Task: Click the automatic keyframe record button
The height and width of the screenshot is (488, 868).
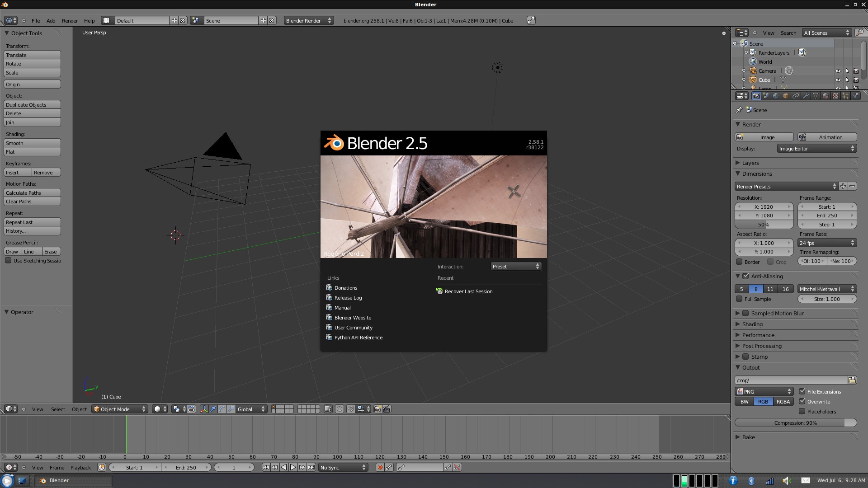Action: click(x=380, y=468)
